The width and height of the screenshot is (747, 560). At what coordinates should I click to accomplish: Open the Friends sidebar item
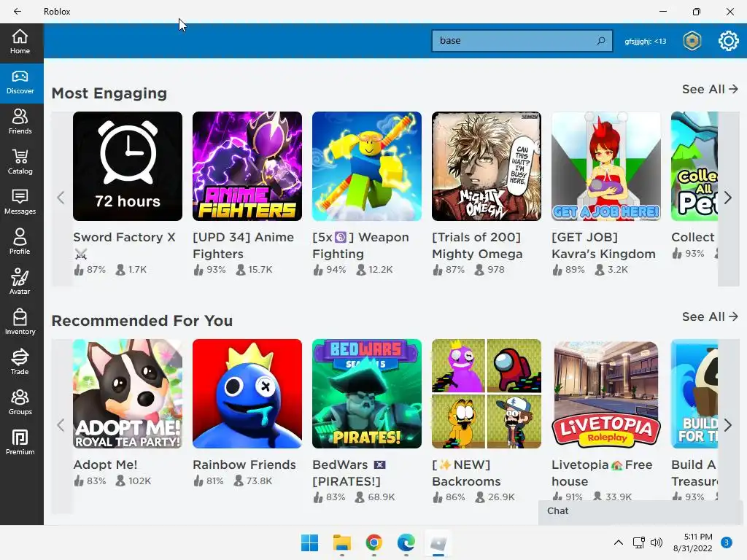(x=20, y=122)
